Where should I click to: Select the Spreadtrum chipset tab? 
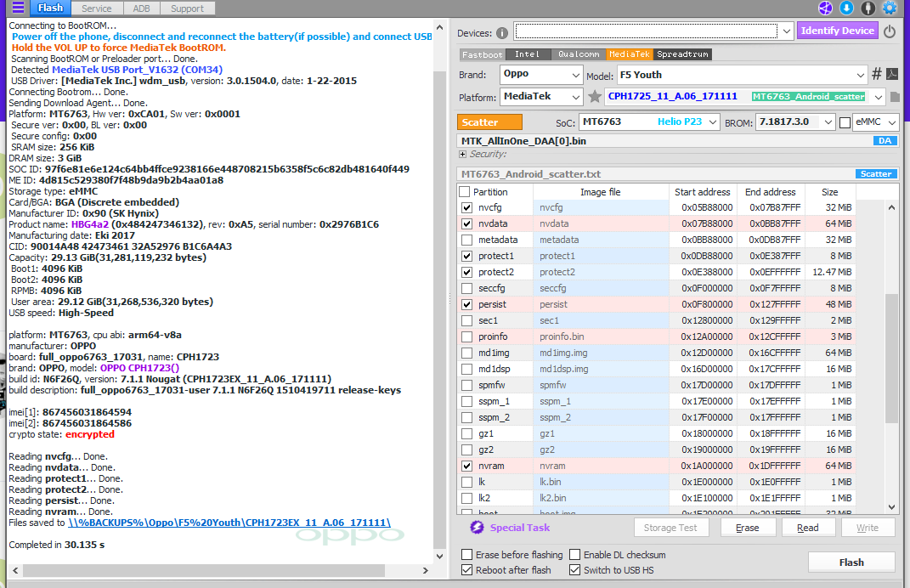(682, 54)
